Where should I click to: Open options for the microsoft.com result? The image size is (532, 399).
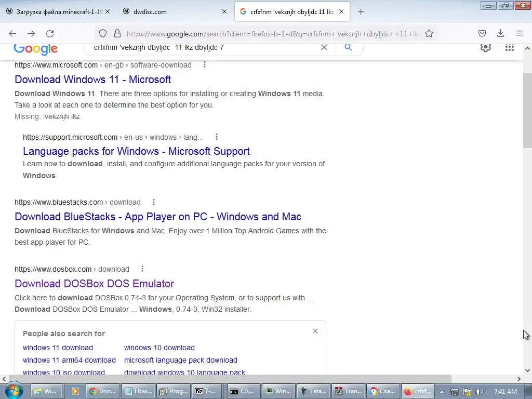click(x=205, y=64)
